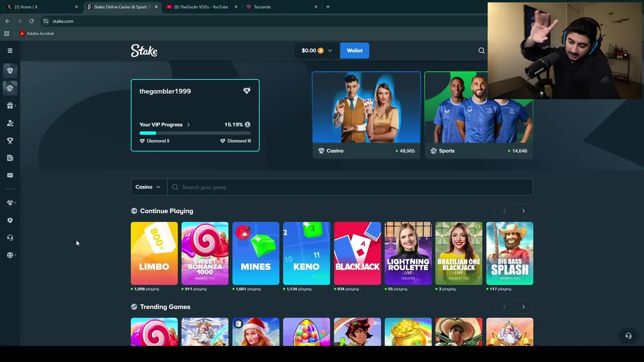This screenshot has width=644, height=362.
Task: Open the Casino category dropdown by the search
Action: 148,187
